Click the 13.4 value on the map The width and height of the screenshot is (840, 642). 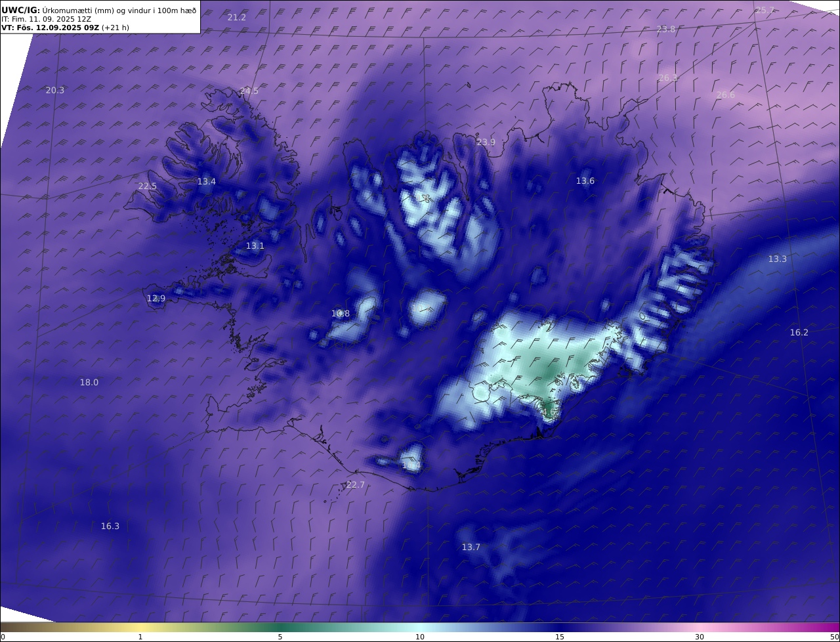point(207,181)
